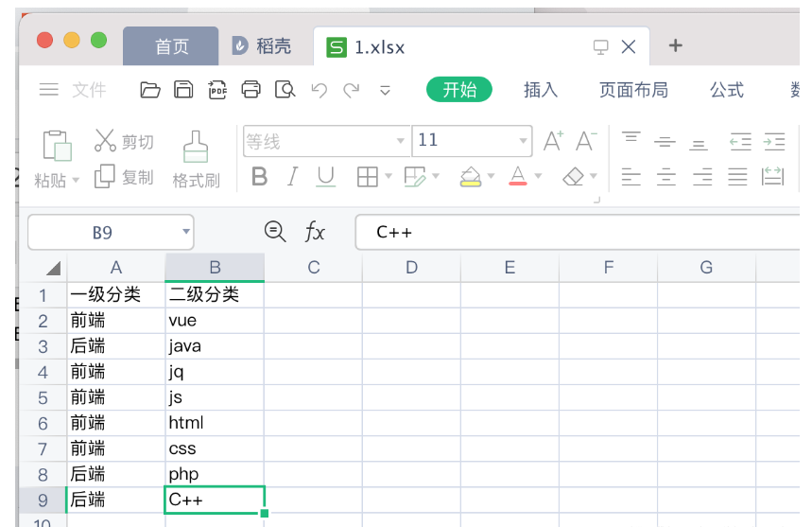Select cell containing java

tap(215, 345)
